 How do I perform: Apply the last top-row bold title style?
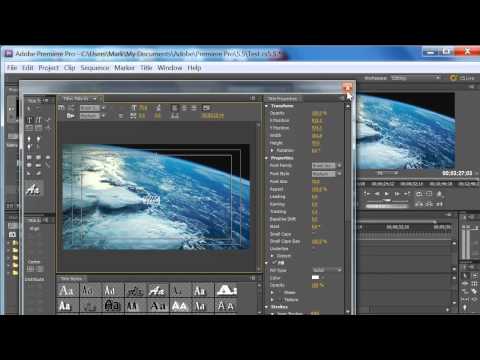[226, 290]
